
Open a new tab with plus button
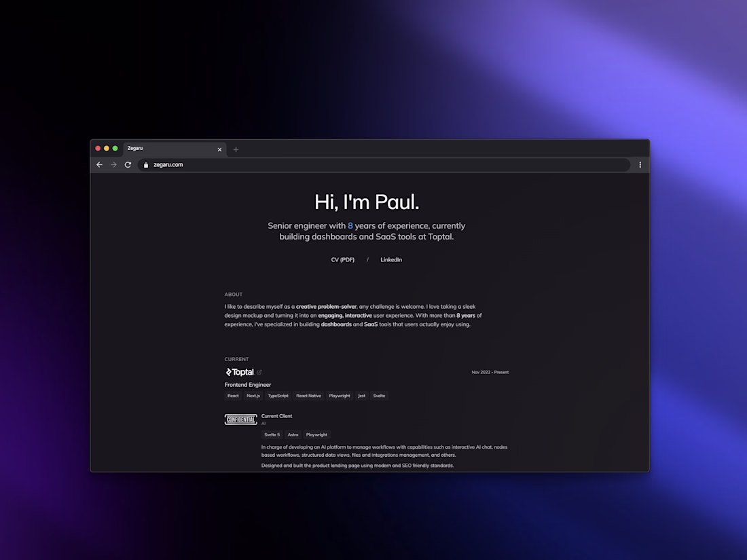coord(236,149)
